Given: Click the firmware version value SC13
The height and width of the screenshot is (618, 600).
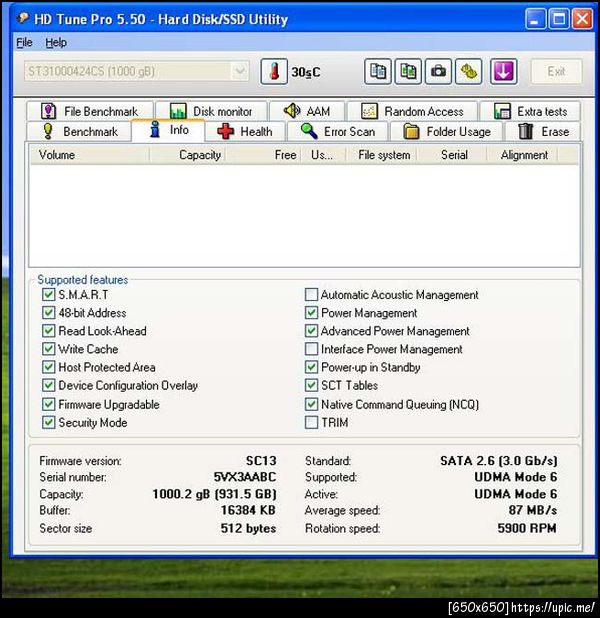Looking at the screenshot, I should 261,460.
